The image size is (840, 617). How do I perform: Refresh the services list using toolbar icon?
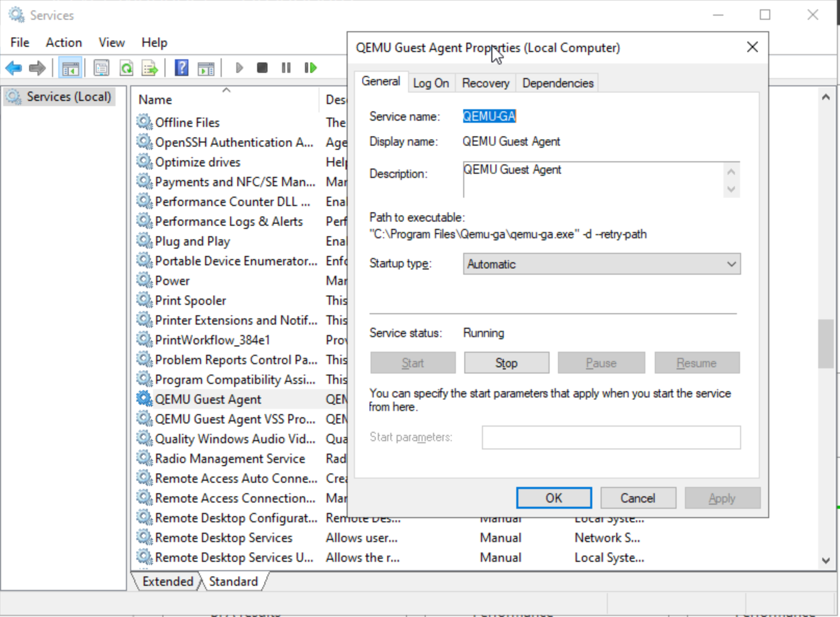pyautogui.click(x=126, y=68)
